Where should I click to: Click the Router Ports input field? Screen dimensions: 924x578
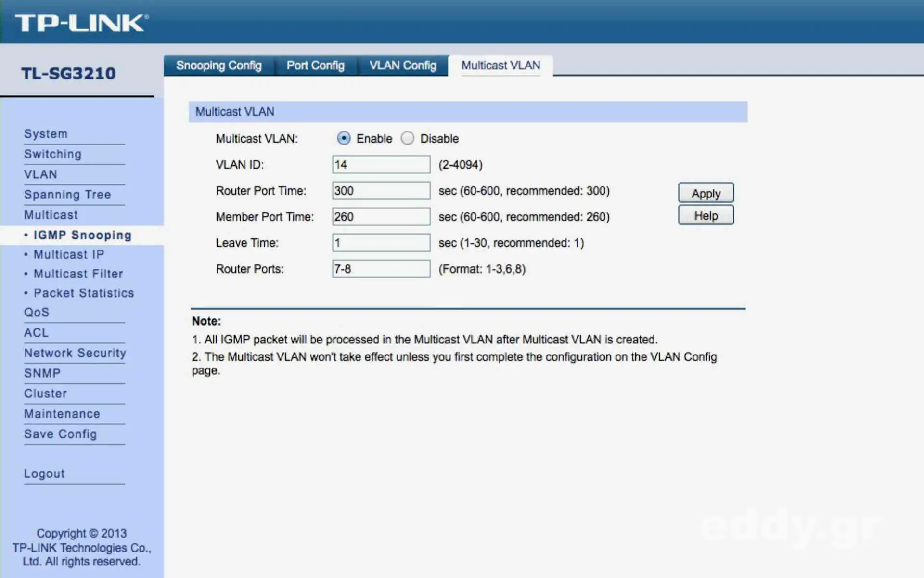(x=381, y=269)
